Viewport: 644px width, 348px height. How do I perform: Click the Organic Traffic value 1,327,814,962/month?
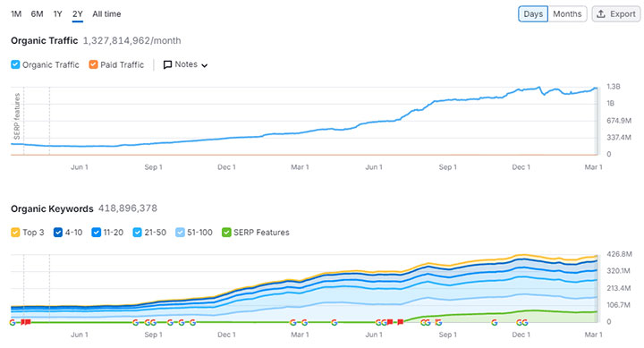pos(131,40)
